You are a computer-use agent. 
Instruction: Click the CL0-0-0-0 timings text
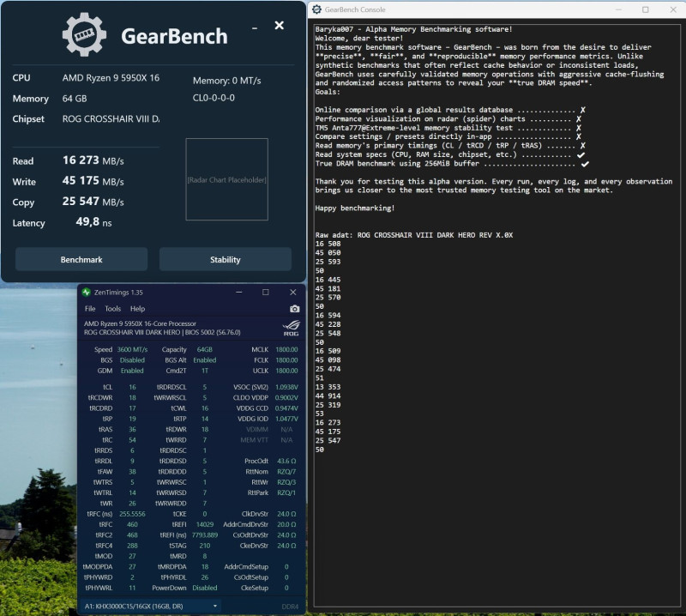click(214, 98)
